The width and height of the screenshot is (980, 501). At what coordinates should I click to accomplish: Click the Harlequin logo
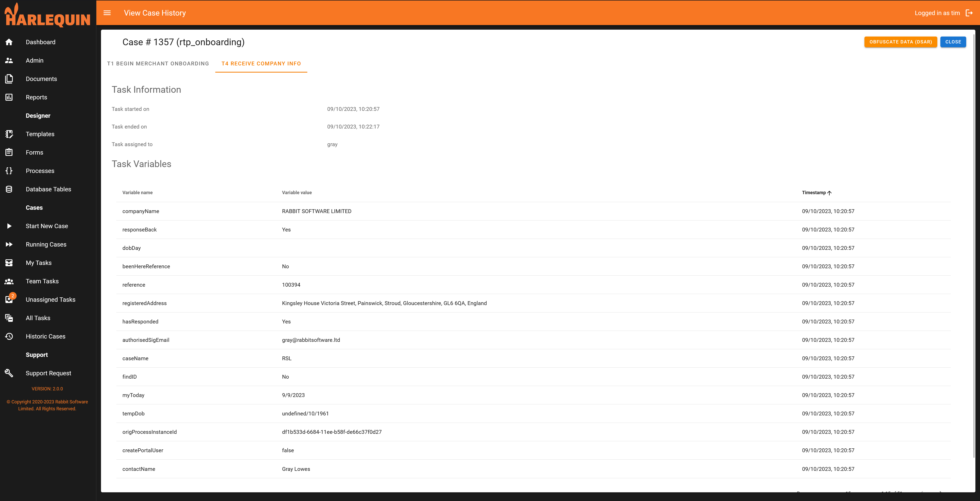pos(48,15)
